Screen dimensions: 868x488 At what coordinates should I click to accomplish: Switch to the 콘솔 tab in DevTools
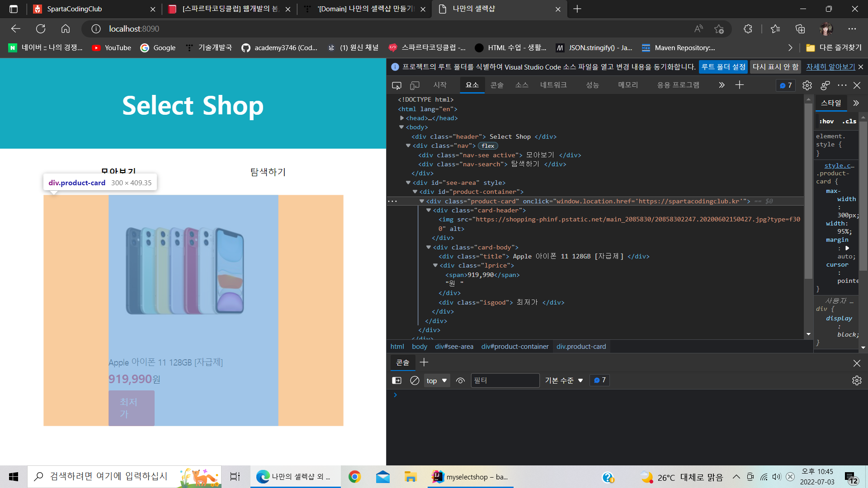click(x=497, y=85)
